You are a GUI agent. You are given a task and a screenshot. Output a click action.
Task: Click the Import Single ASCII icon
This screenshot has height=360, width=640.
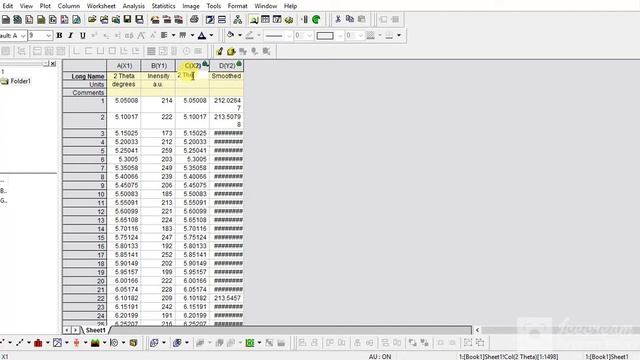point(167,19)
